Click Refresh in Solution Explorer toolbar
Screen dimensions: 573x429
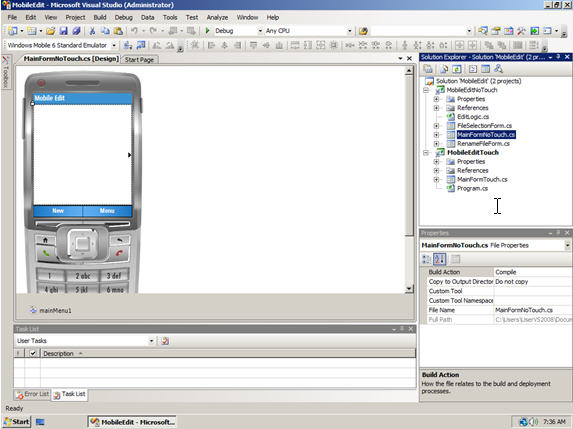tap(457, 69)
